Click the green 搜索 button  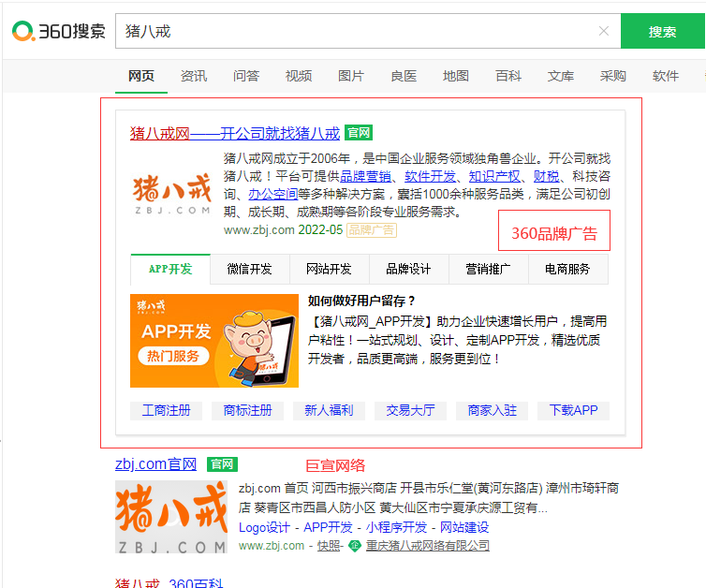(662, 31)
